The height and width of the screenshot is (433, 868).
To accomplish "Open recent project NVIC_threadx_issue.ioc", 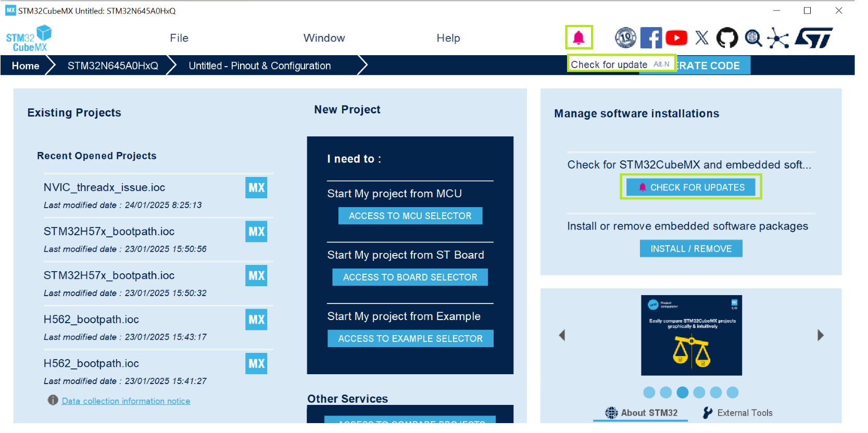I will pyautogui.click(x=104, y=187).
